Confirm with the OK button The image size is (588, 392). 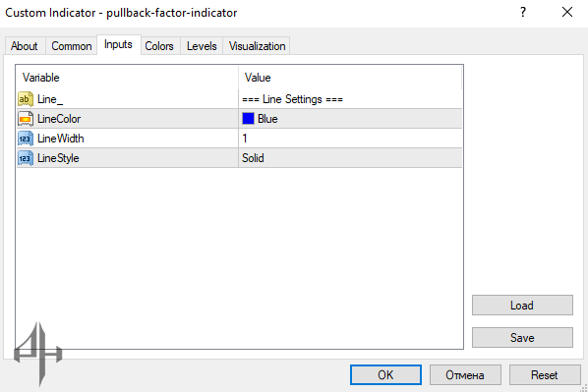pos(385,374)
